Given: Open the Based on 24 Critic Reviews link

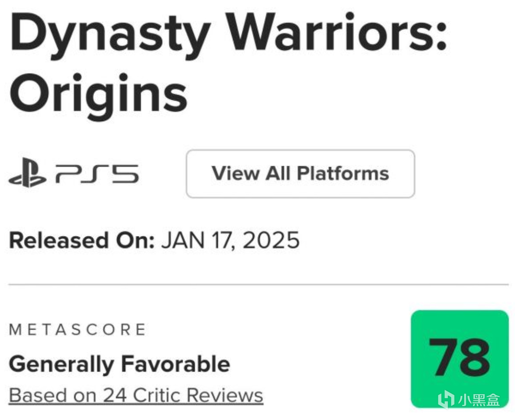Looking at the screenshot, I should coord(136,395).
